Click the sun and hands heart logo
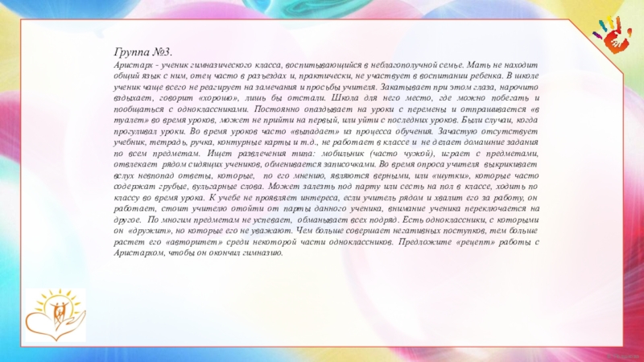This screenshot has width=644, height=362. 56,315
